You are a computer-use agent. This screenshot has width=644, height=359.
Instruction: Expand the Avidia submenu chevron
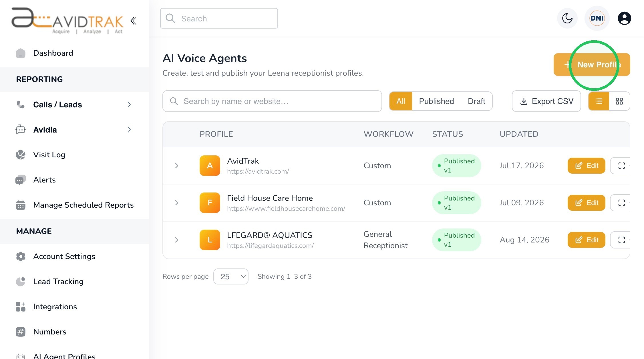tap(129, 130)
